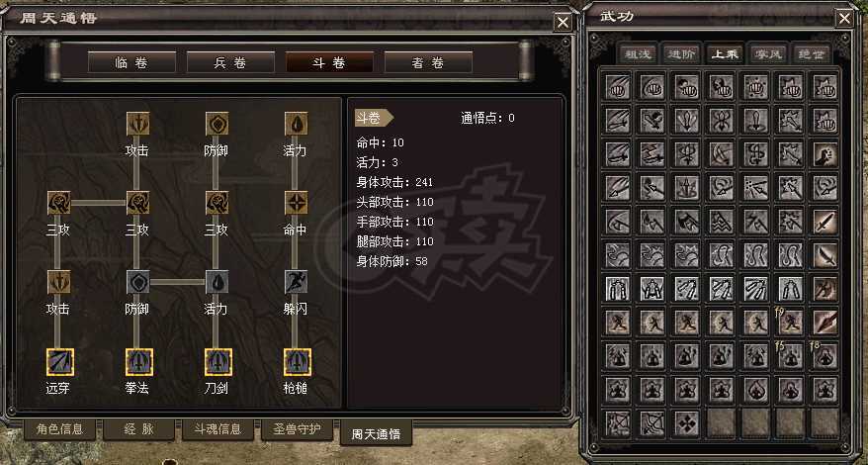The height and width of the screenshot is (465, 868).
Task: Open the 角色信息 panel button
Action: [x=59, y=429]
